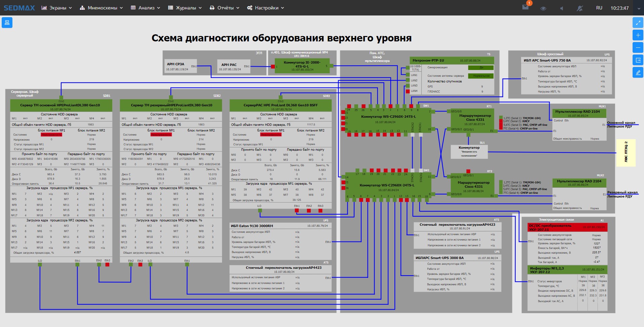The image size is (644, 327).
Task: Switch interface language by clicking RU
Action: click(x=599, y=7)
